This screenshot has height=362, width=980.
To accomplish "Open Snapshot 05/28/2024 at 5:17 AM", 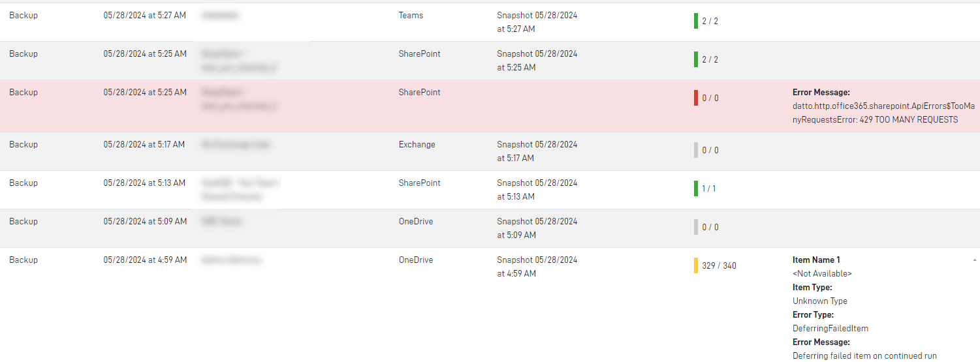I will pos(537,151).
